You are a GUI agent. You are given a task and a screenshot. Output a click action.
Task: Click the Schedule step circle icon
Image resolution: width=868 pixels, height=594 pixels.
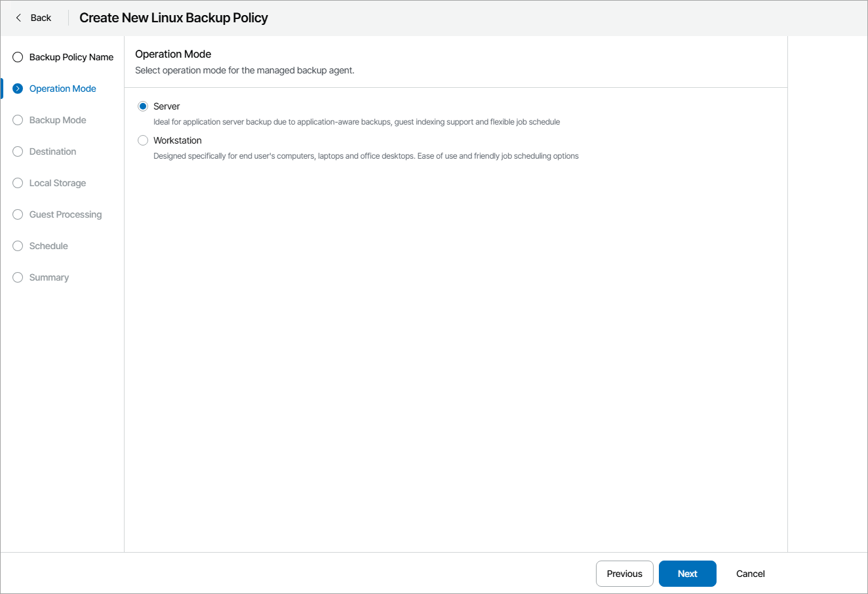[18, 246]
